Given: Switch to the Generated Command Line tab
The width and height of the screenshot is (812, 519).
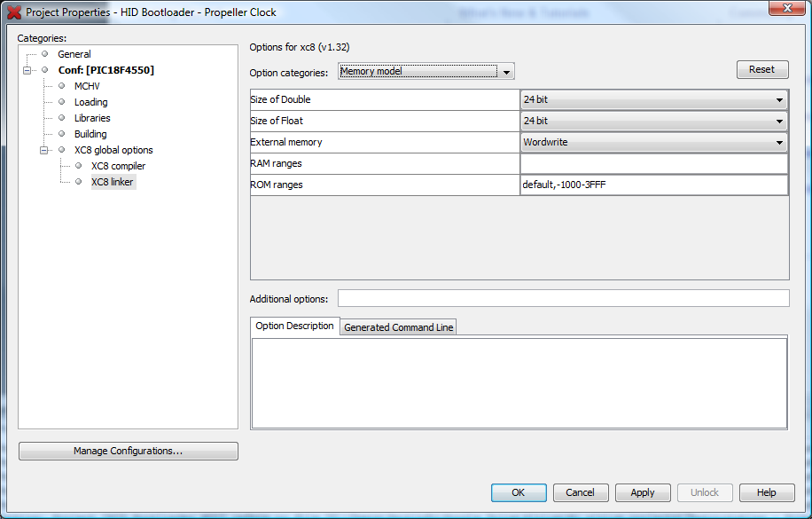Looking at the screenshot, I should [398, 327].
